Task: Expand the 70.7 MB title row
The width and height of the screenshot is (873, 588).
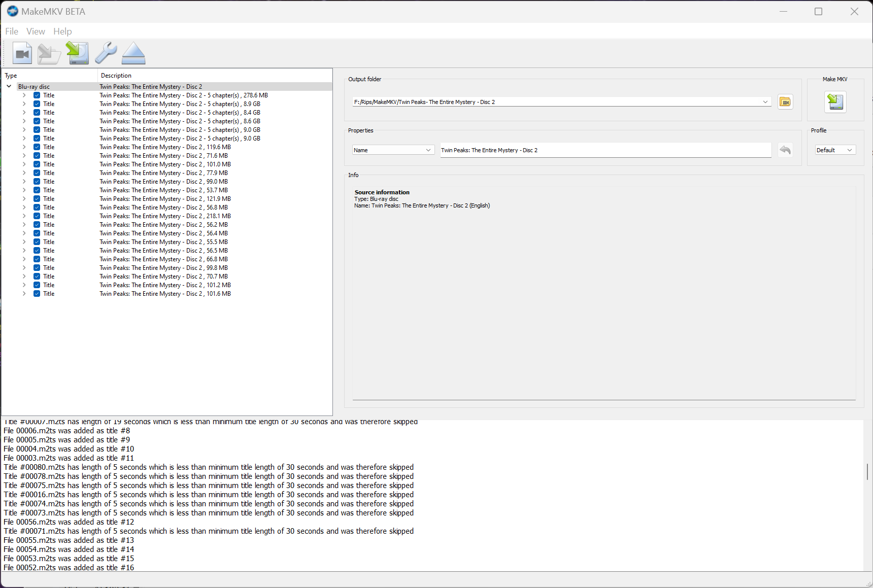Action: [24, 276]
